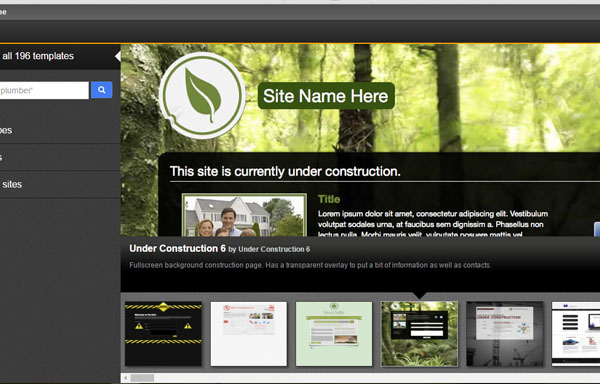This screenshot has width=600, height=384.
Task: Click the left arrow of thumbnail scrollbar
Action: (x=126, y=378)
